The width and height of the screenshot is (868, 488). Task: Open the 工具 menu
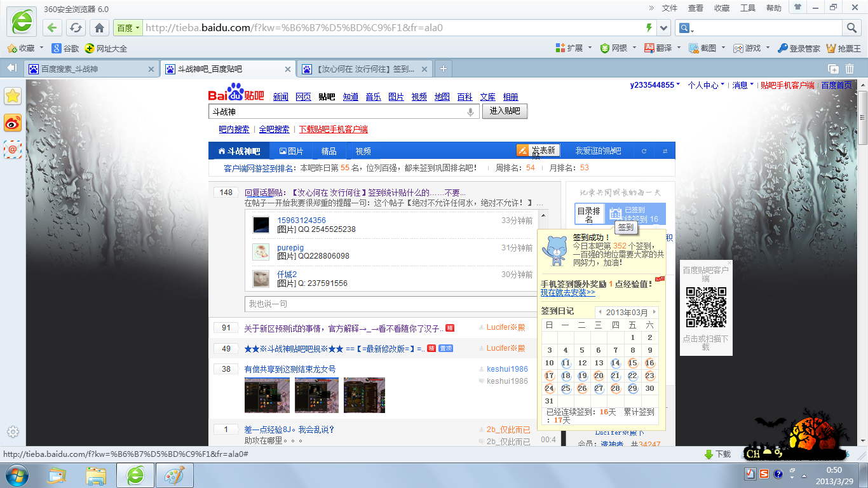tap(748, 8)
